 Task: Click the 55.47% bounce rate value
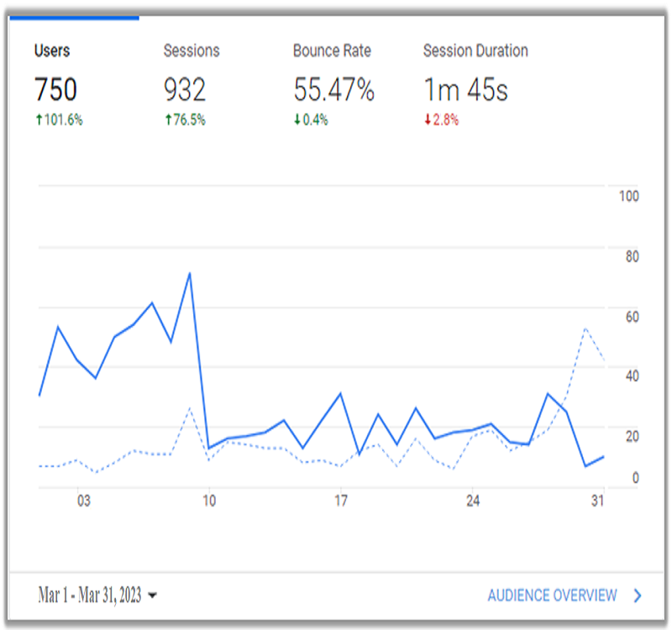click(x=333, y=90)
